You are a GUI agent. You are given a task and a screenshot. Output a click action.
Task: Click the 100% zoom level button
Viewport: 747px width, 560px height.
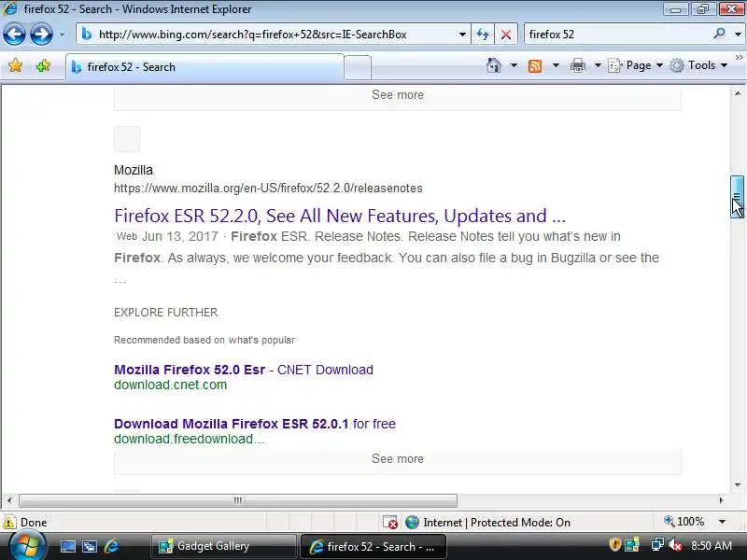[684, 522]
